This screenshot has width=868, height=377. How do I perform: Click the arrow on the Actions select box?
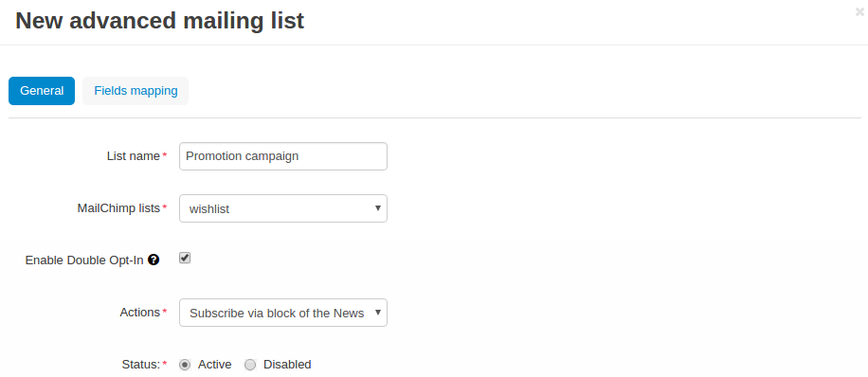tap(378, 313)
